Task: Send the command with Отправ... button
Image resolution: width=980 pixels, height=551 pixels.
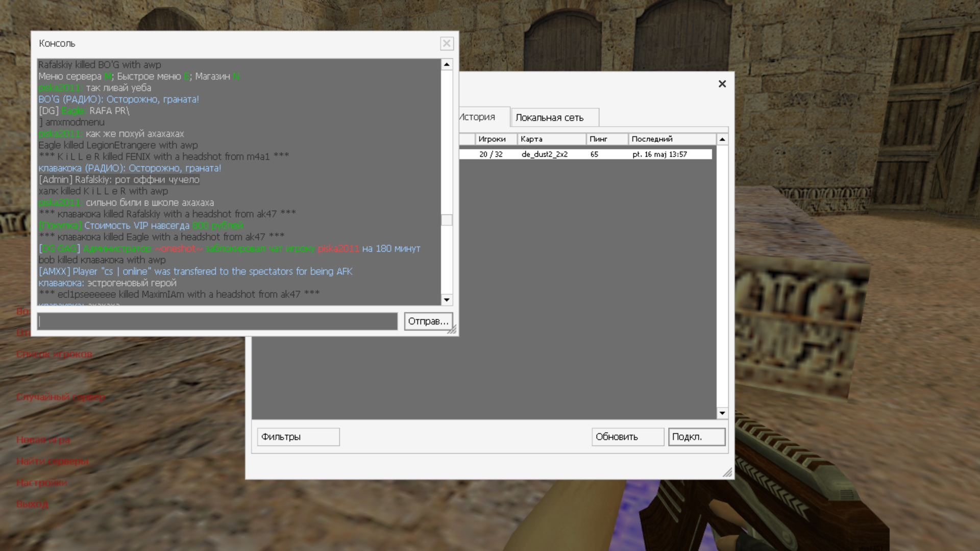Action: tap(428, 321)
